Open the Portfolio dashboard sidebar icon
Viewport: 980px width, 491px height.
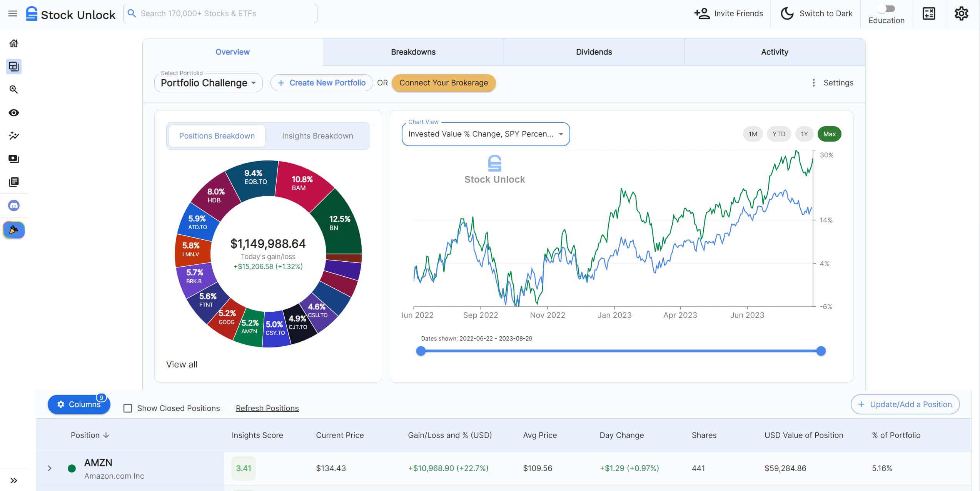(x=14, y=67)
